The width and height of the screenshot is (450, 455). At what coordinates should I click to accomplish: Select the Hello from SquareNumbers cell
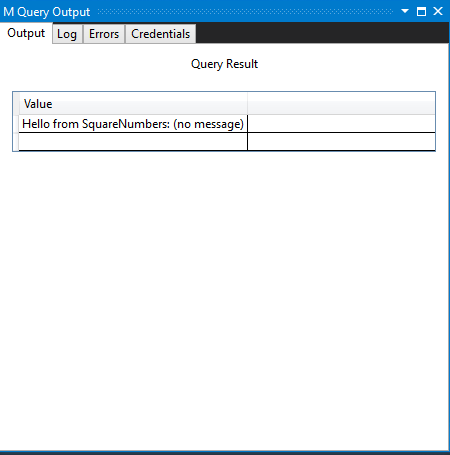tap(133, 124)
